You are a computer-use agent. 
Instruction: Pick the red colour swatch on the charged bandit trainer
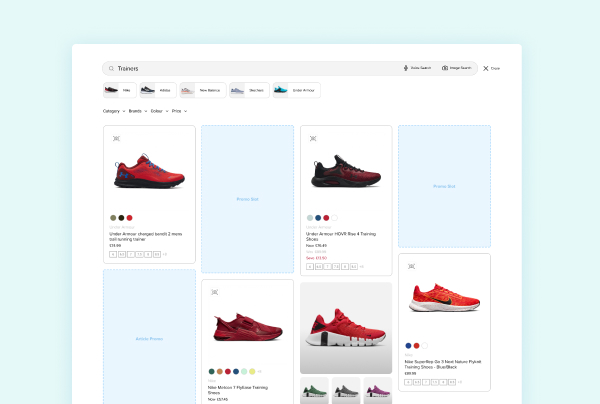129,218
